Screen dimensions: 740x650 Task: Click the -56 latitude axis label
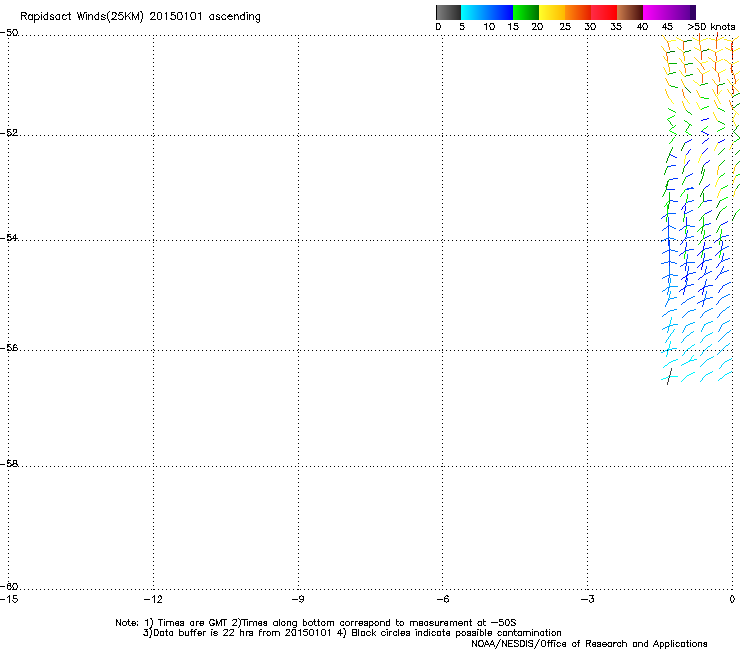click(x=9, y=347)
